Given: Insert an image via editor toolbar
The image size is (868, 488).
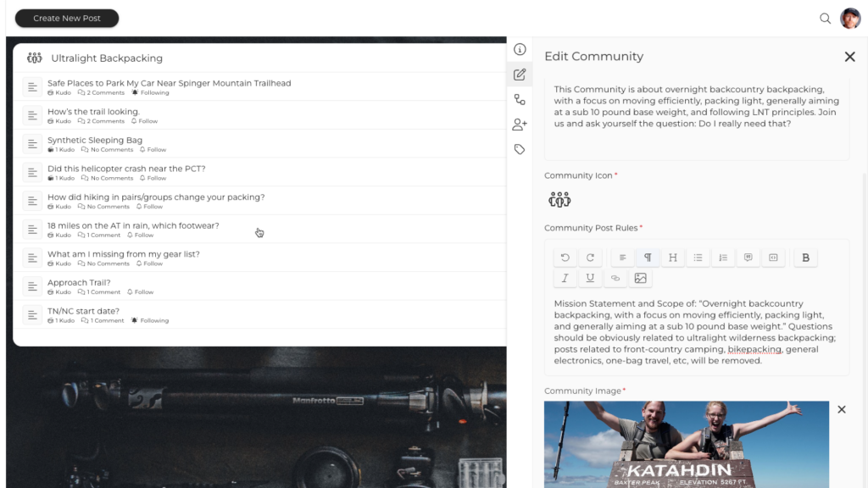Looking at the screenshot, I should tap(640, 278).
